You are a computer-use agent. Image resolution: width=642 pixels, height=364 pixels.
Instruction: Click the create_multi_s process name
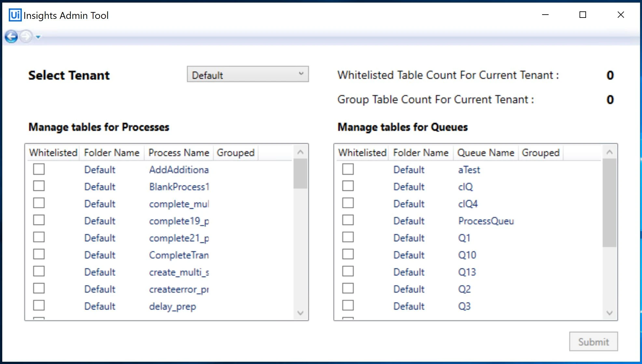point(179,272)
